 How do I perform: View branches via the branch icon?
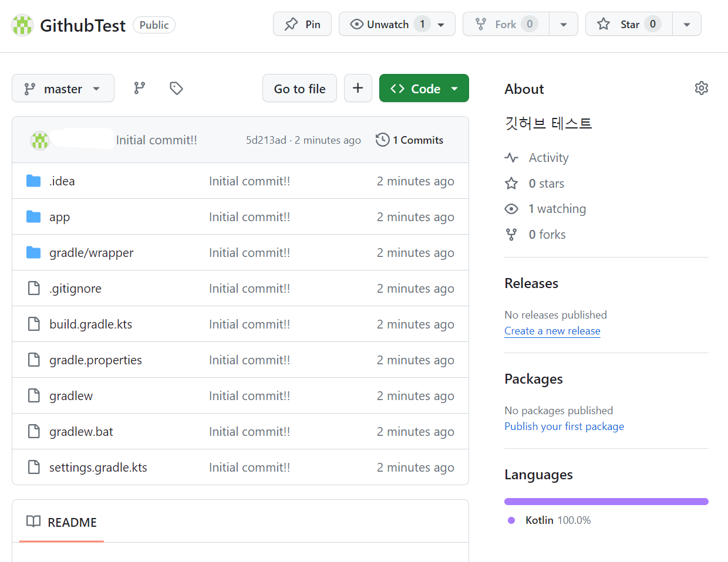pyautogui.click(x=139, y=88)
